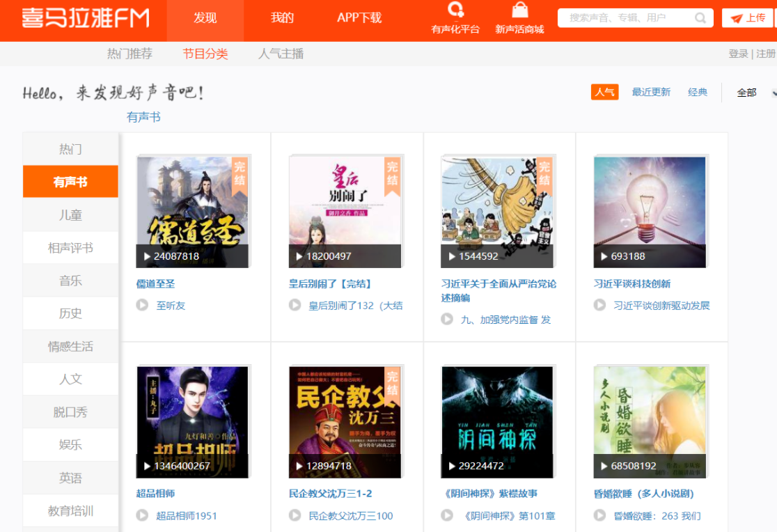The image size is (777, 532).
Task: Select 娱乐 category in sidebar
Action: pos(70,445)
